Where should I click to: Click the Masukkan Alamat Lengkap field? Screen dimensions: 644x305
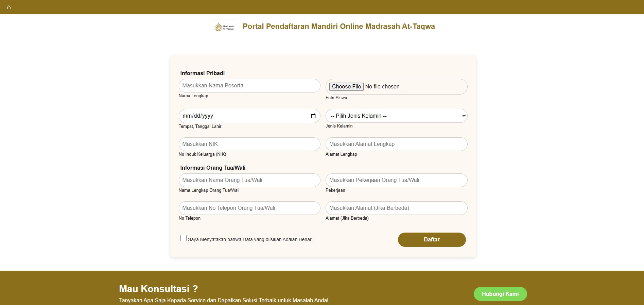pyautogui.click(x=396, y=144)
